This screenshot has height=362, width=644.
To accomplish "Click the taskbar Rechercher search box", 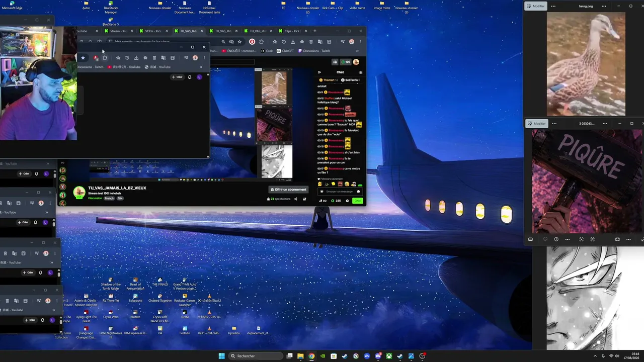I will click(255, 356).
